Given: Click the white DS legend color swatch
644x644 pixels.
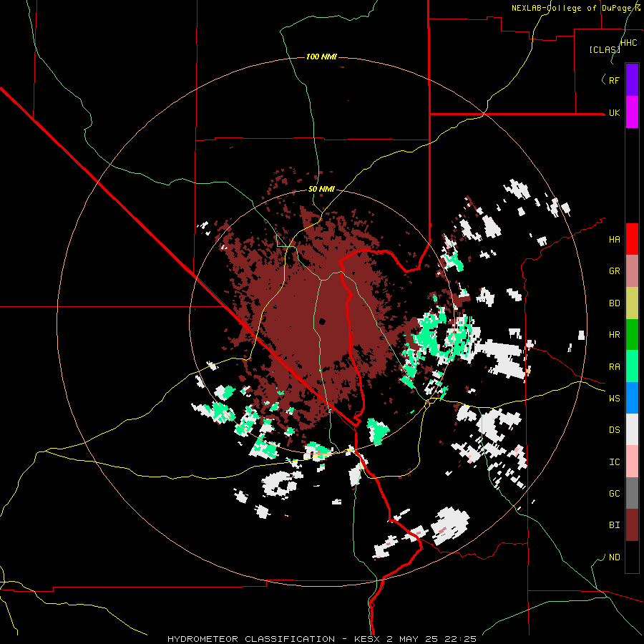Looking at the screenshot, I should (632, 429).
